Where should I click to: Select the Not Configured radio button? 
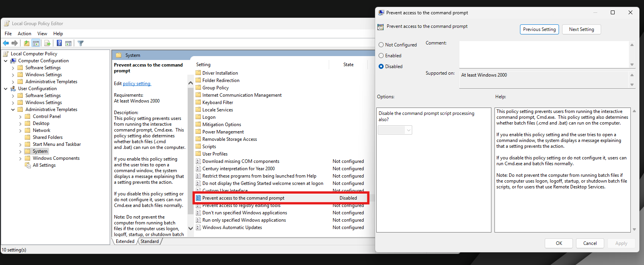pyautogui.click(x=381, y=45)
